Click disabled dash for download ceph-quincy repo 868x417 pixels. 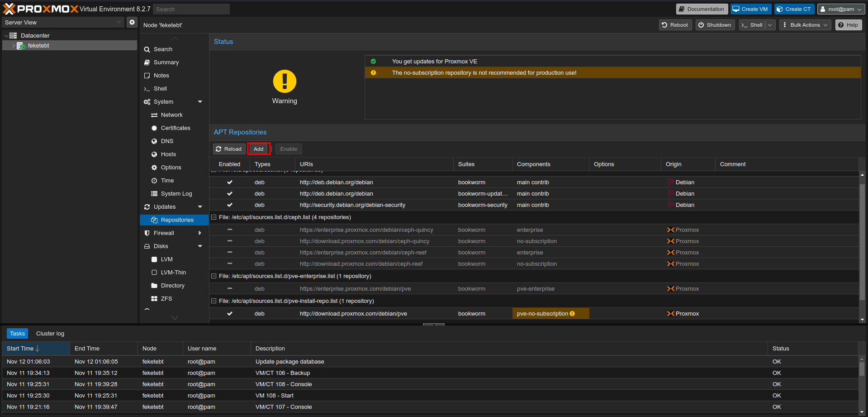point(230,241)
